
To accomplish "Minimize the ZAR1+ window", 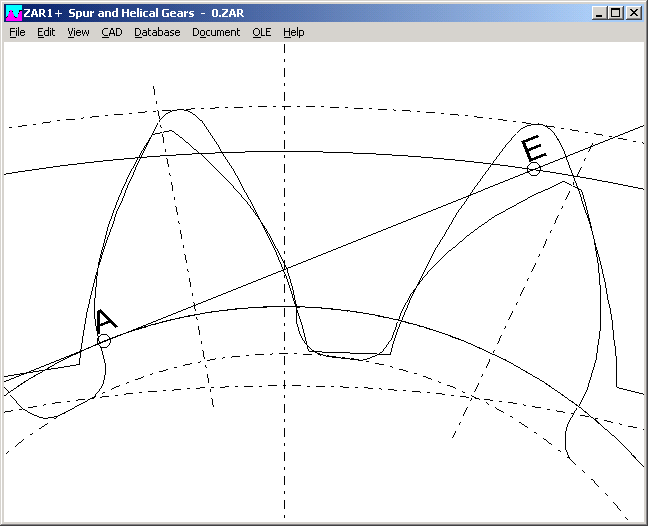I will tap(598, 13).
